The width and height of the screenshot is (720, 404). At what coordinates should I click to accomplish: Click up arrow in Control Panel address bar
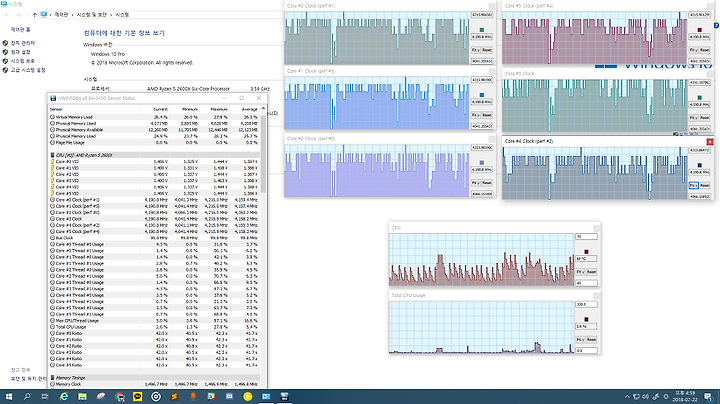34,15
